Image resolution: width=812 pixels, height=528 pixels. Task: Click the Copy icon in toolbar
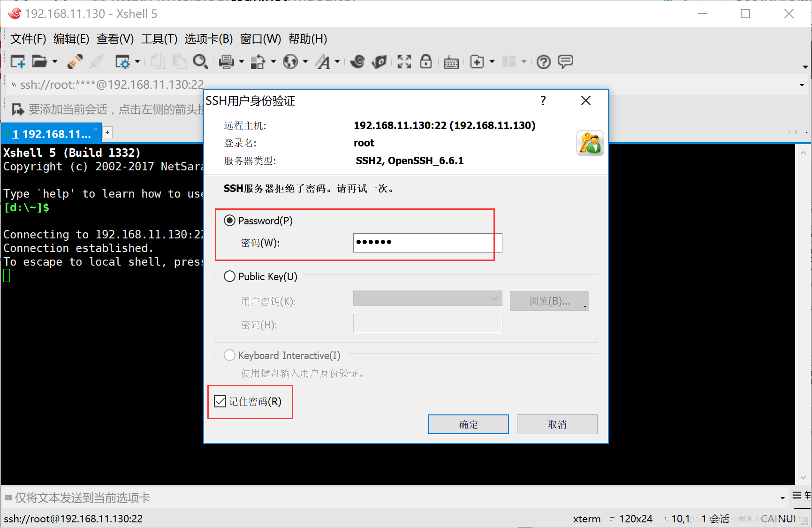(158, 61)
